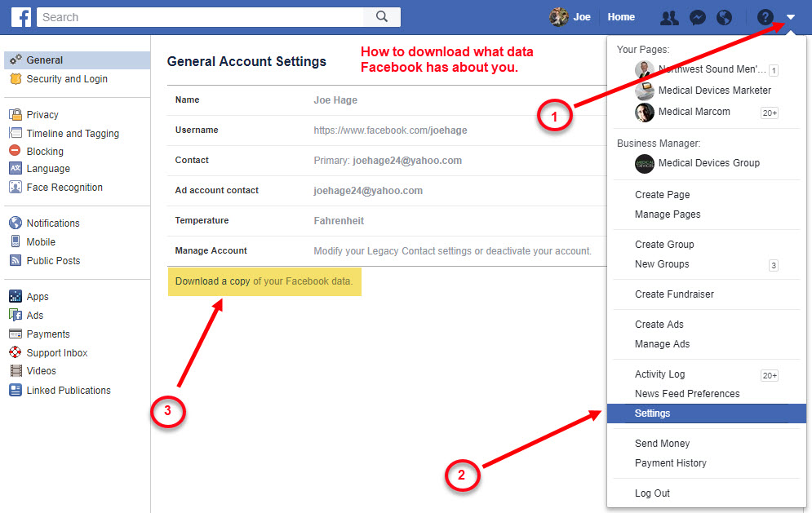The height and width of the screenshot is (513, 812).
Task: Focus the Facebook search field
Action: pyautogui.click(x=200, y=17)
